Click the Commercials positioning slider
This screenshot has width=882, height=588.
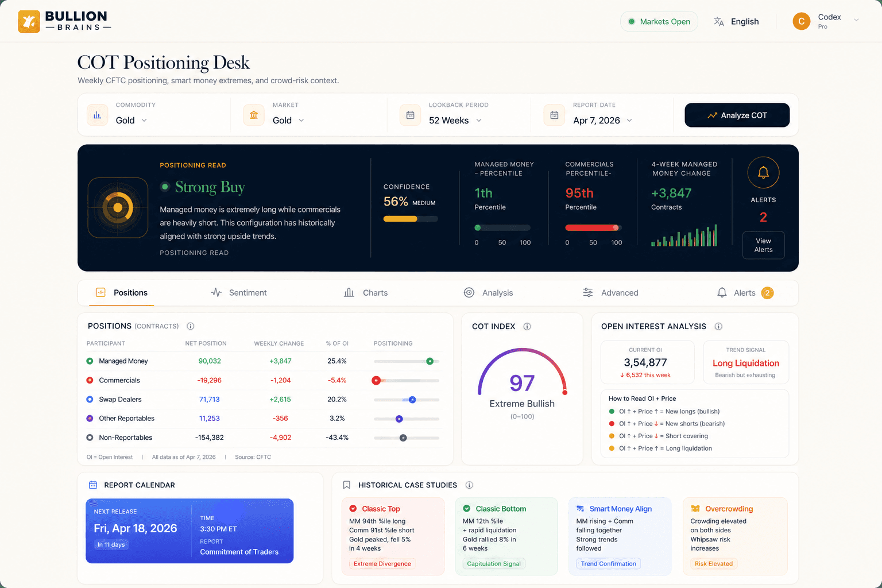click(x=407, y=380)
